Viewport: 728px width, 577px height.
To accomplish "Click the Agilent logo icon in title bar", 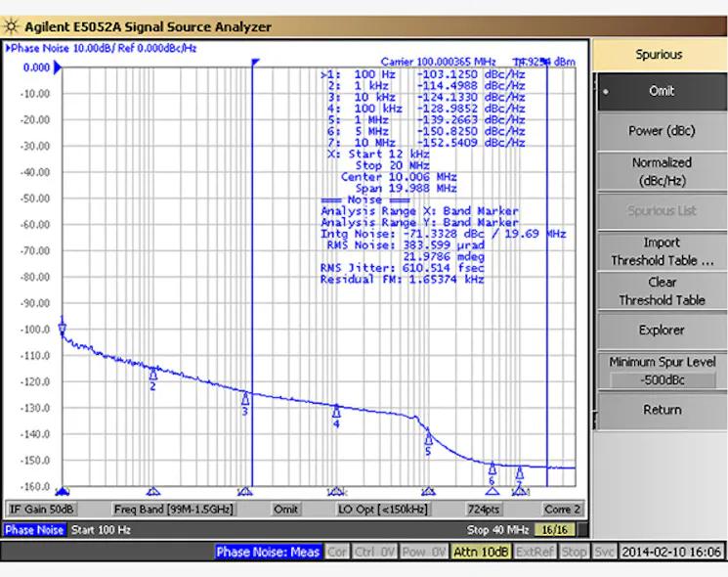I will 11,27.
